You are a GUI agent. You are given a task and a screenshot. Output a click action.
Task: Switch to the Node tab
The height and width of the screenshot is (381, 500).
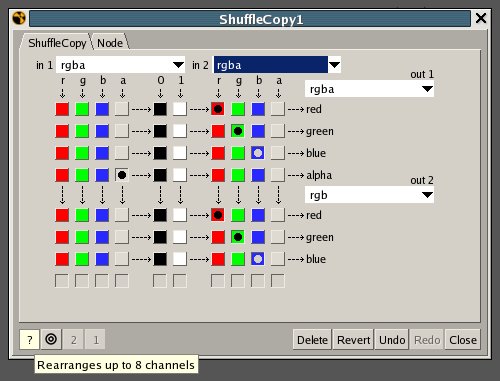[x=110, y=43]
